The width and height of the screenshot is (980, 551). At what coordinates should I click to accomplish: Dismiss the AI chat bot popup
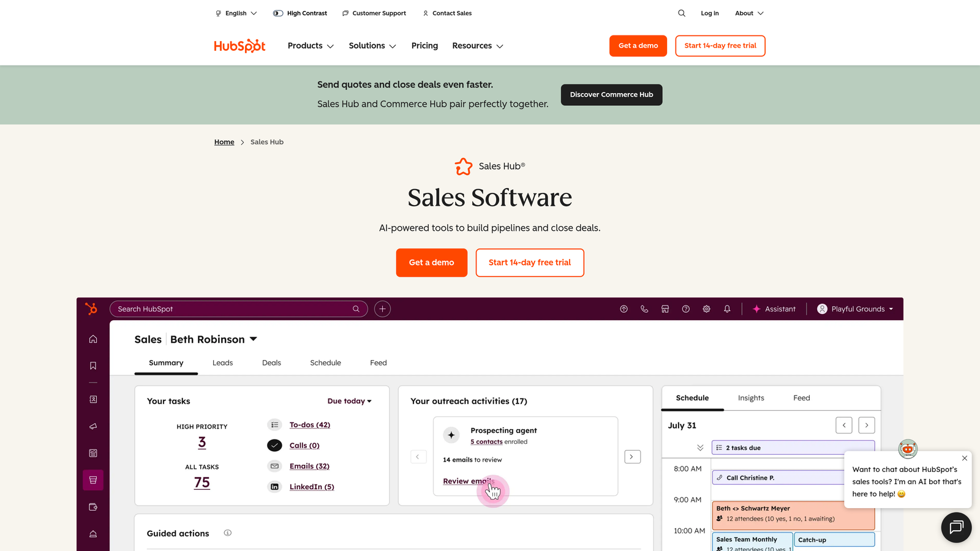[964, 458]
